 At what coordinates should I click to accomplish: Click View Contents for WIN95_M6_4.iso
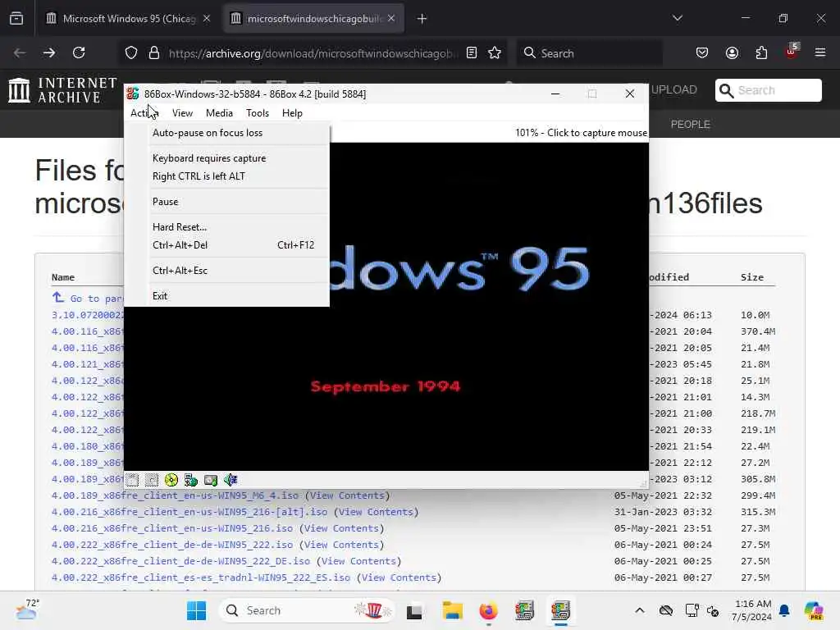(x=347, y=495)
